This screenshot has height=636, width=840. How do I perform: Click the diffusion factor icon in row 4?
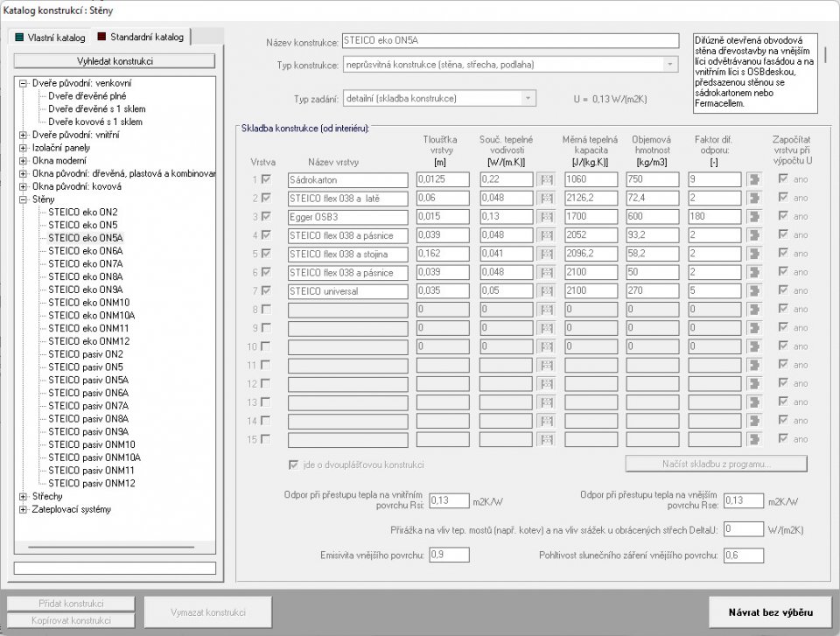point(754,235)
